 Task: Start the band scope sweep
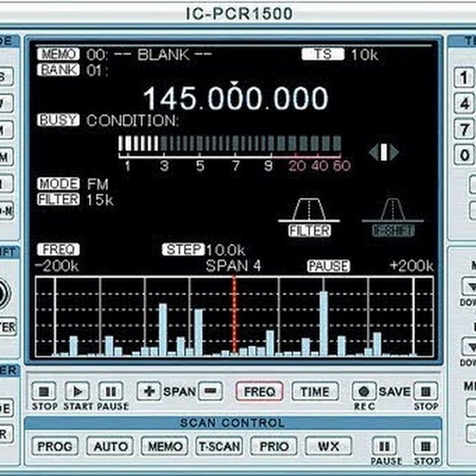[x=77, y=391]
